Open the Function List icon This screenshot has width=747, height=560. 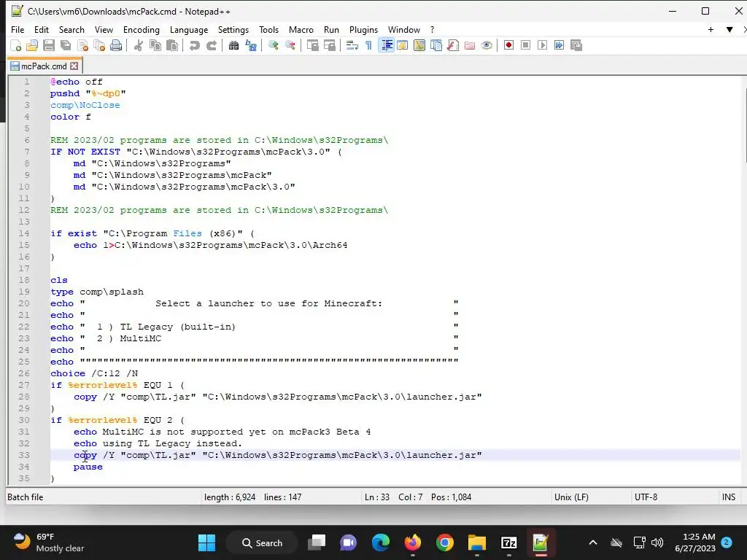(x=453, y=45)
